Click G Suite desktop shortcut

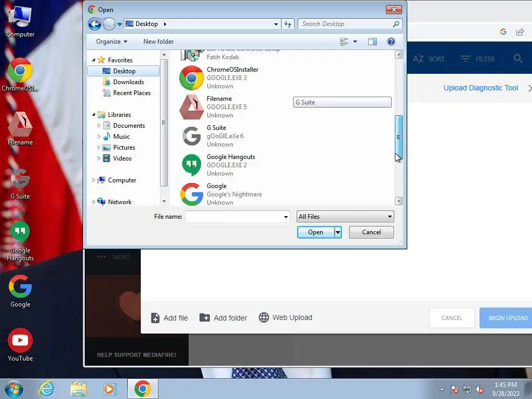click(20, 183)
